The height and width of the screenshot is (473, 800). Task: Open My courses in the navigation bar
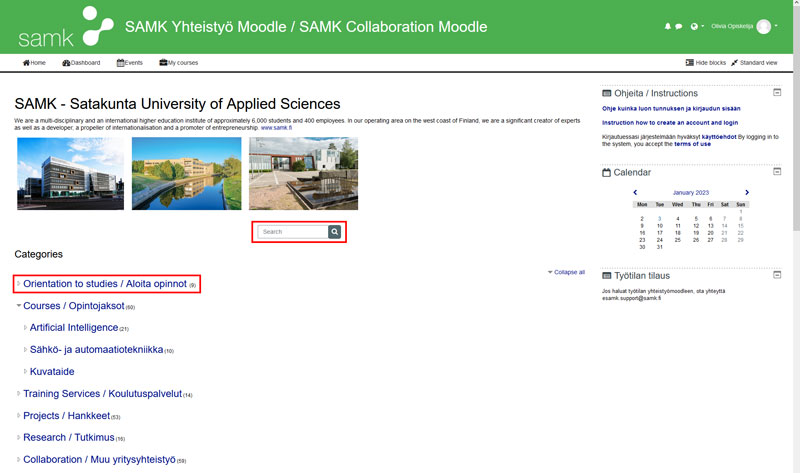click(x=179, y=63)
